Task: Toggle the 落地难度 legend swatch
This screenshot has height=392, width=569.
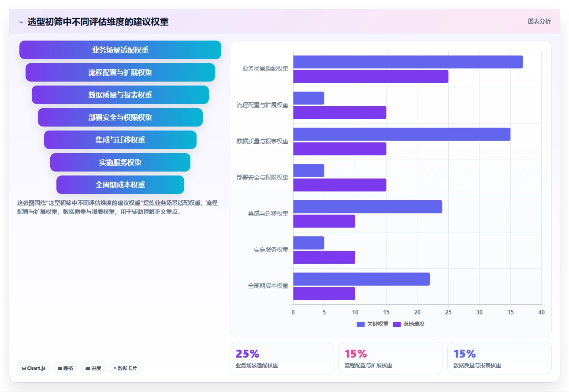Action: coord(397,324)
